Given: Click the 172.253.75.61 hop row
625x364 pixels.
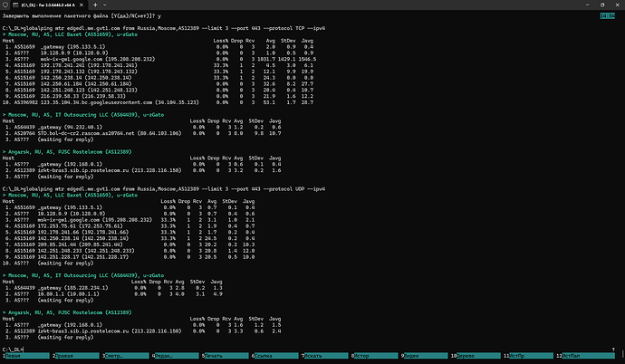Looking at the screenshot, I should point(129,225).
